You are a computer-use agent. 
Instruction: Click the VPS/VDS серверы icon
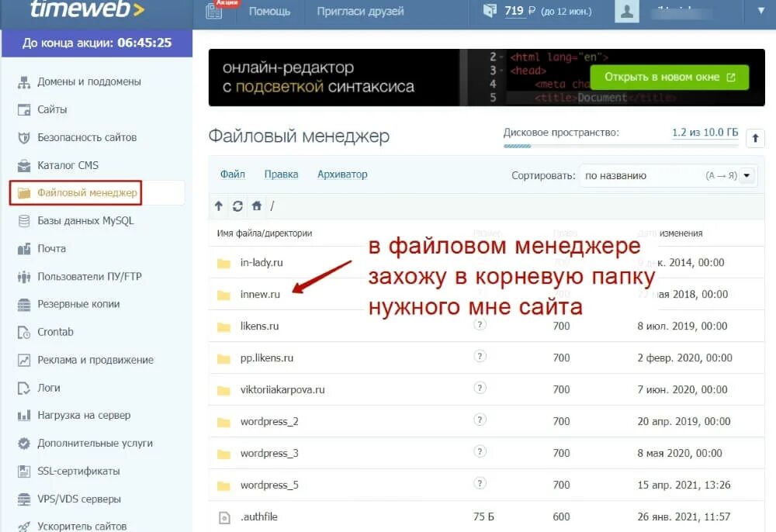click(x=24, y=499)
